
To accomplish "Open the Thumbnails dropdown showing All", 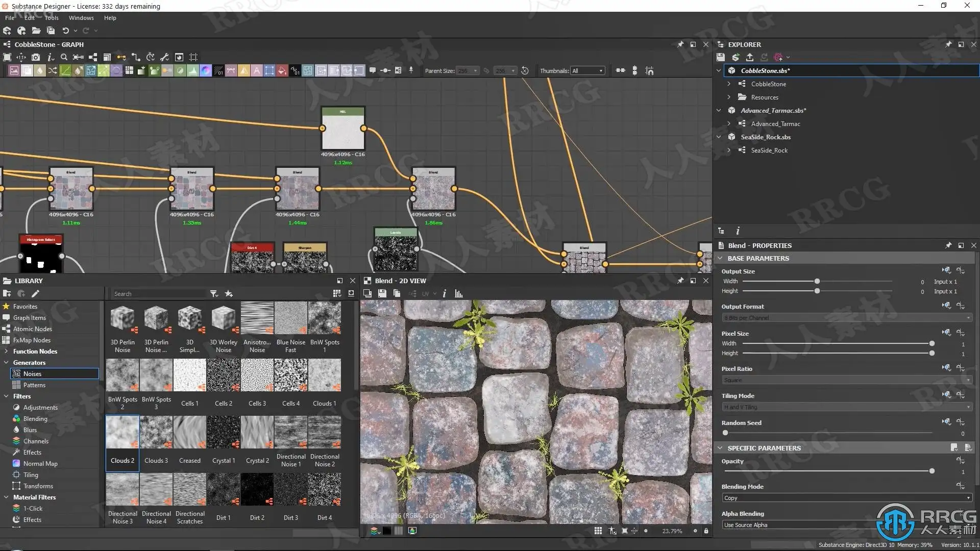I will tap(587, 71).
